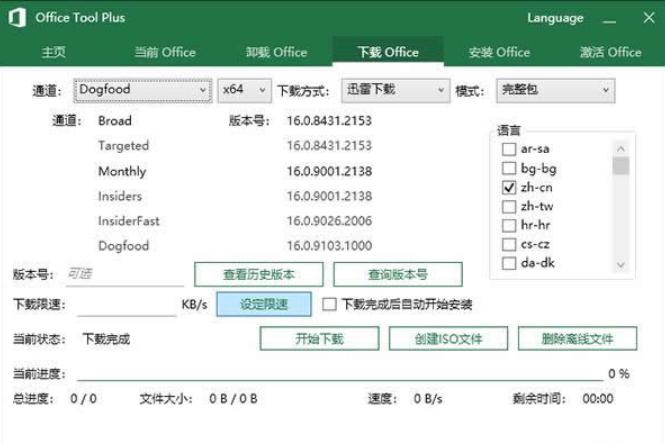Enable the zh-tw language checkbox
The image size is (665, 444).
[509, 207]
